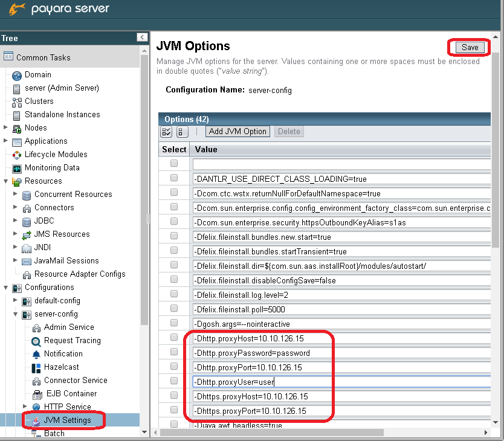Click the Hazelcast icon
Image resolution: width=504 pixels, height=441 pixels.
tap(36, 368)
